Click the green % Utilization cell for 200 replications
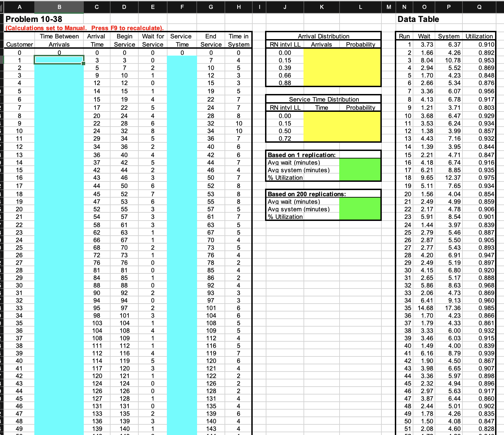504x435 pixels. [x=360, y=216]
